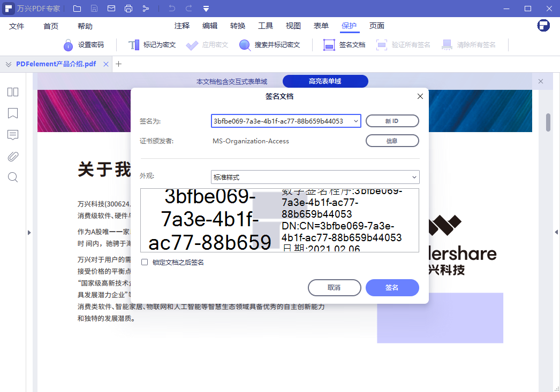This screenshot has height=392, width=560.
Task: Expand left sidebar arrow
Action: click(29, 233)
